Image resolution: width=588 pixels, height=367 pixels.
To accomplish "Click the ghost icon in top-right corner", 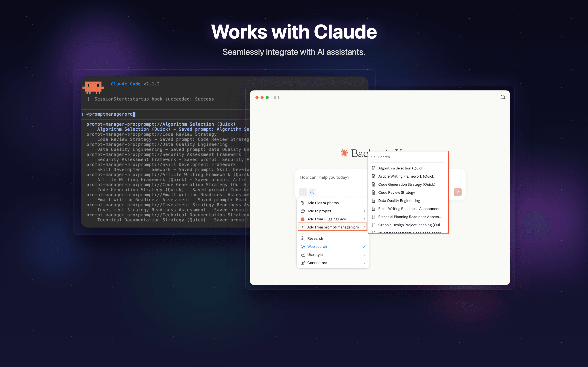I will pos(502,97).
